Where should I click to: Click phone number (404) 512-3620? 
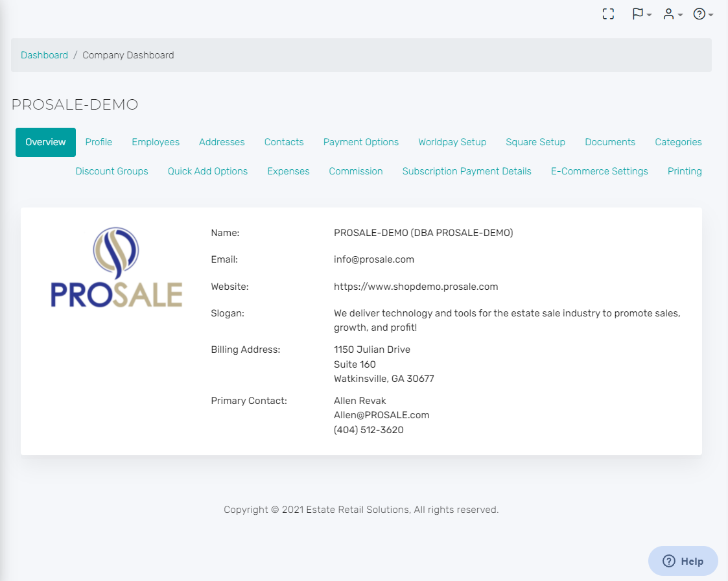[x=369, y=430]
